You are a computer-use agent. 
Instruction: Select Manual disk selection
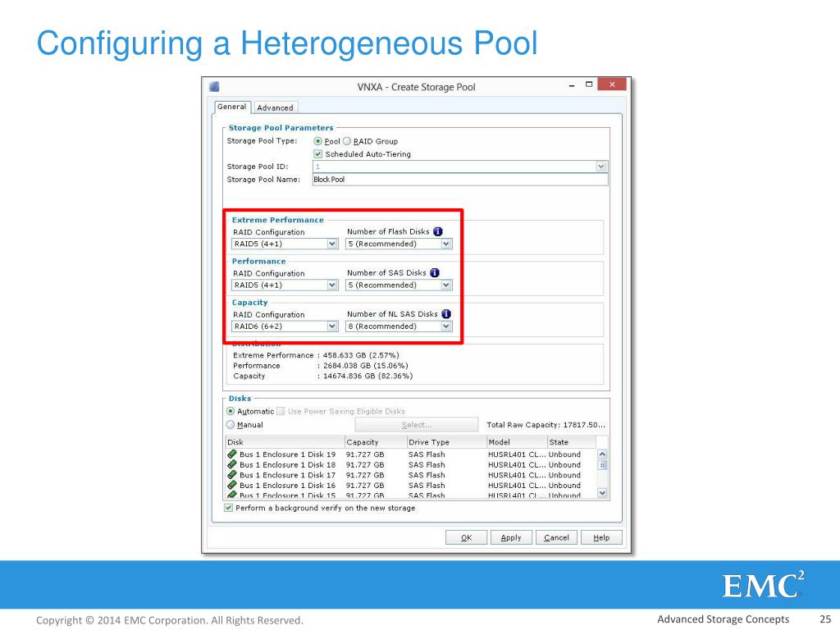click(231, 425)
